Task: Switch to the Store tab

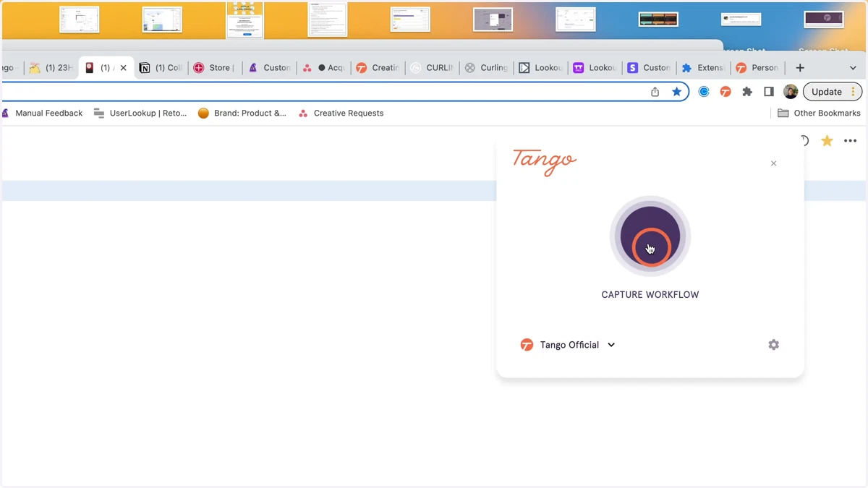Action: click(x=215, y=68)
